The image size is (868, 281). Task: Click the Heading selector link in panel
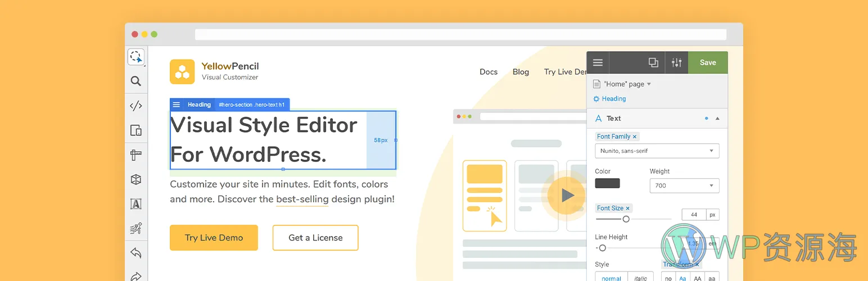613,98
